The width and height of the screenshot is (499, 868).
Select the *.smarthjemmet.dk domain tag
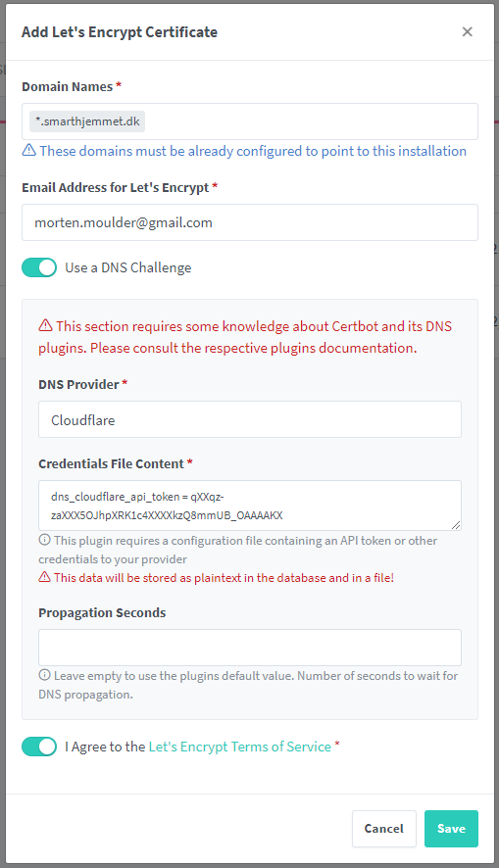point(87,121)
